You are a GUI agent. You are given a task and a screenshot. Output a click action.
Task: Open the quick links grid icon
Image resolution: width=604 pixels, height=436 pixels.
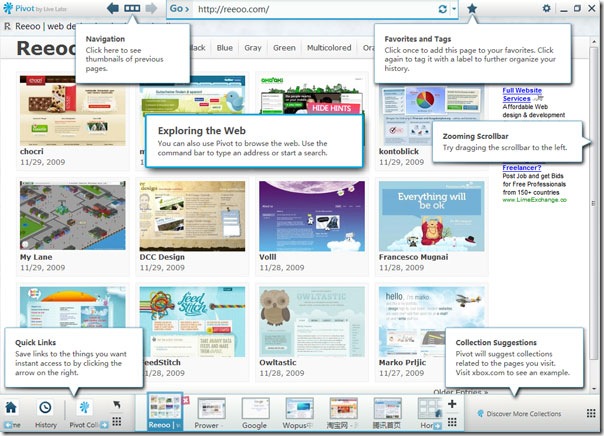tap(117, 421)
